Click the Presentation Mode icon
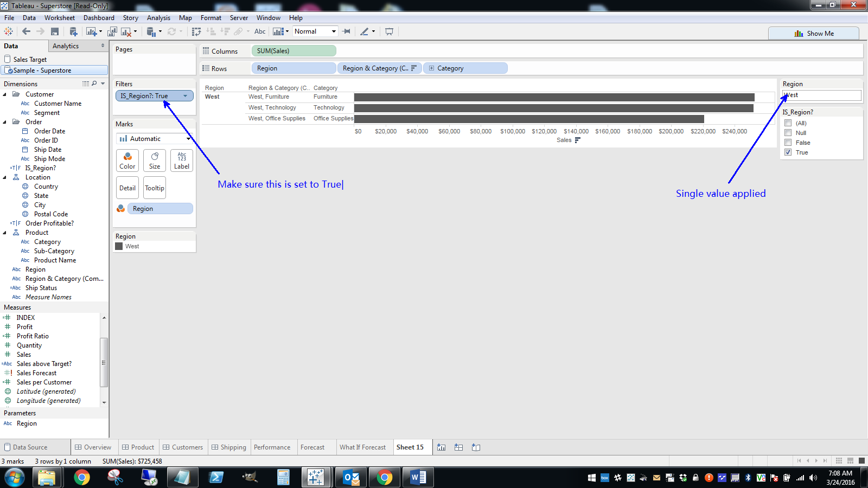This screenshot has width=868, height=488. (x=389, y=31)
